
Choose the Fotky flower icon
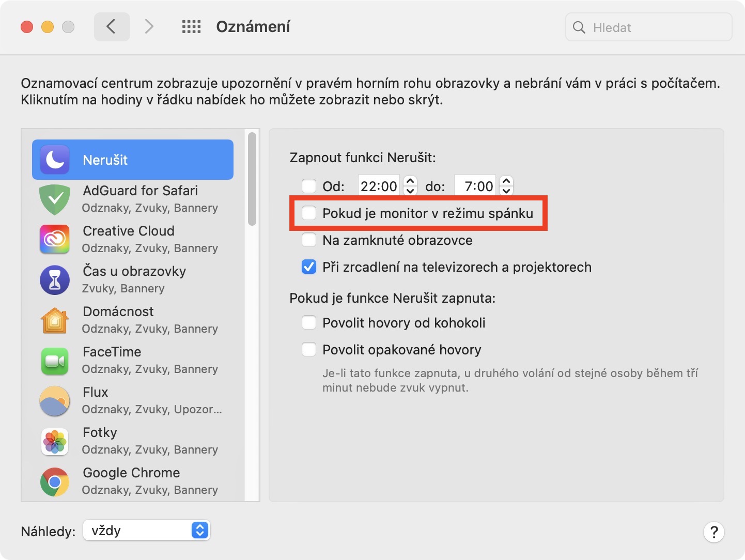click(55, 441)
